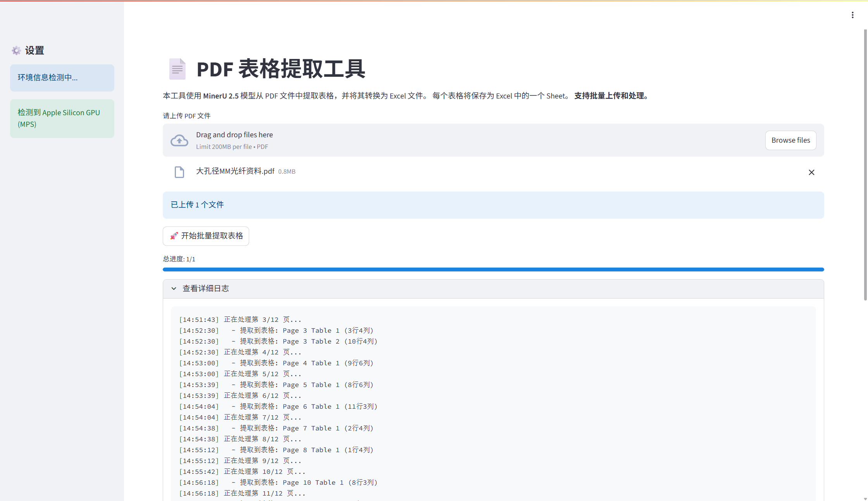Screen dimensions: 868x501
Task: Click the chevron on 查看详细日志
Action: [x=173, y=289]
